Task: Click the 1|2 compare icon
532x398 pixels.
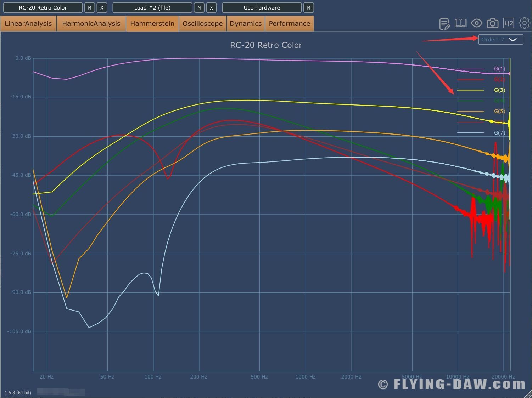Action: 508,23
